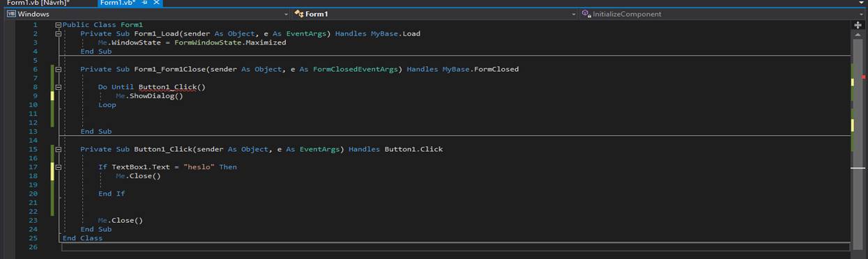Image resolution: width=868 pixels, height=259 pixels.
Task: Click the underlined Button1_Click() error text
Action: pos(172,87)
